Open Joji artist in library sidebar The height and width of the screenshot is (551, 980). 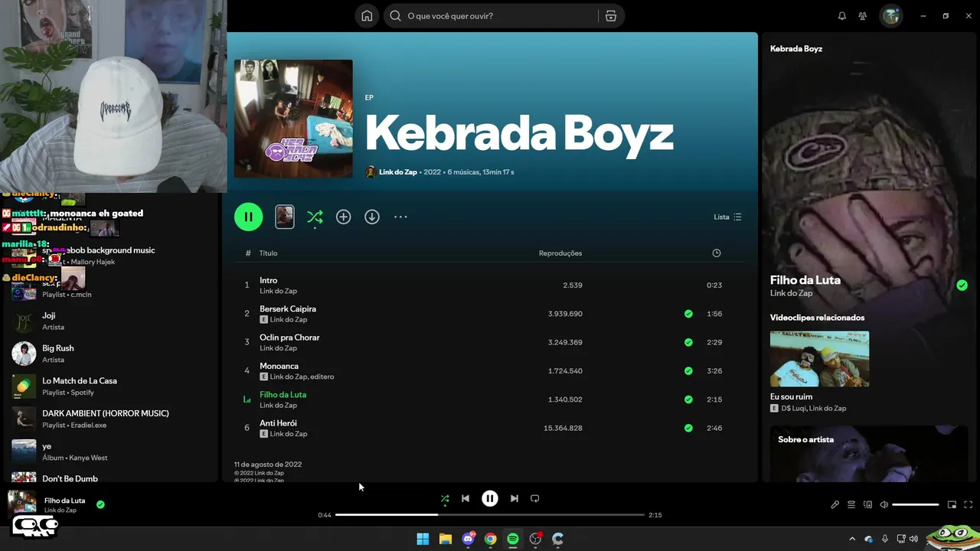[111, 321]
